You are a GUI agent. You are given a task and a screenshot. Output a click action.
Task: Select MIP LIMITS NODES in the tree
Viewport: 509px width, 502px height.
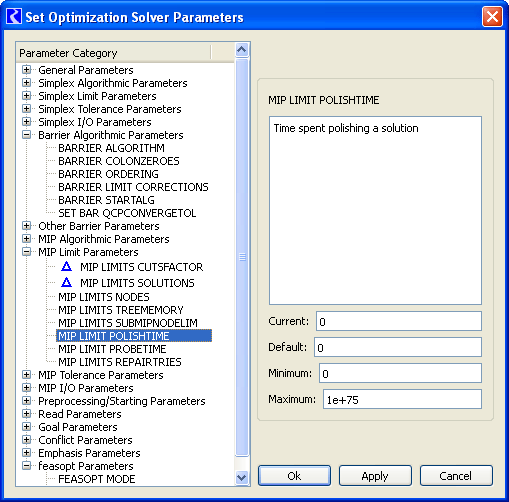click(104, 297)
